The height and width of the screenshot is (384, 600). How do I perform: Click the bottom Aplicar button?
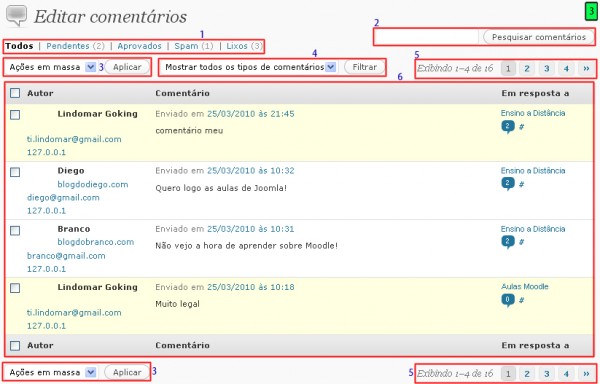click(x=127, y=372)
